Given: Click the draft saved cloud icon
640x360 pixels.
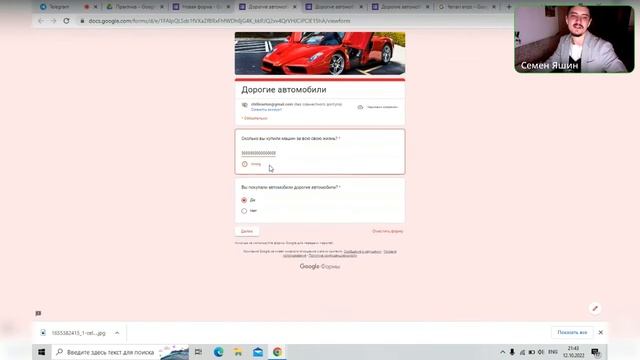Looking at the screenshot, I should click(360, 107).
